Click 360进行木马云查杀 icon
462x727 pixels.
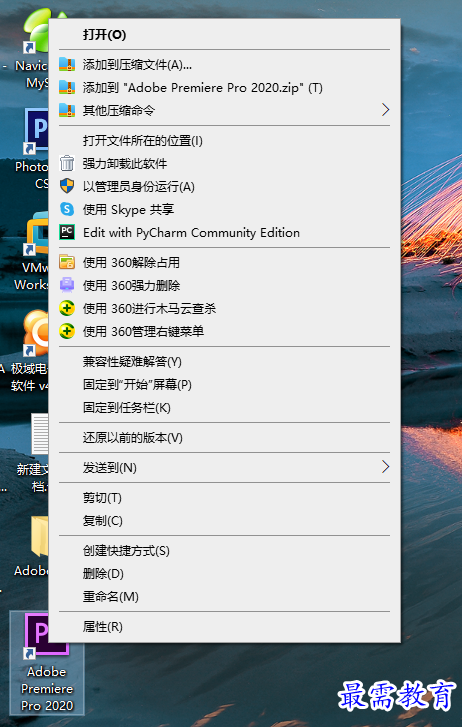coord(67,308)
